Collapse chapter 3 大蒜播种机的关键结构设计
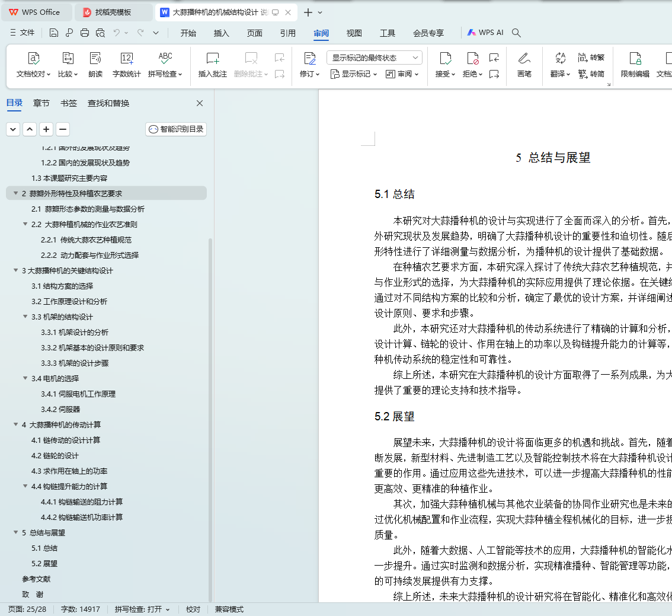This screenshot has width=672, height=616. coord(16,270)
